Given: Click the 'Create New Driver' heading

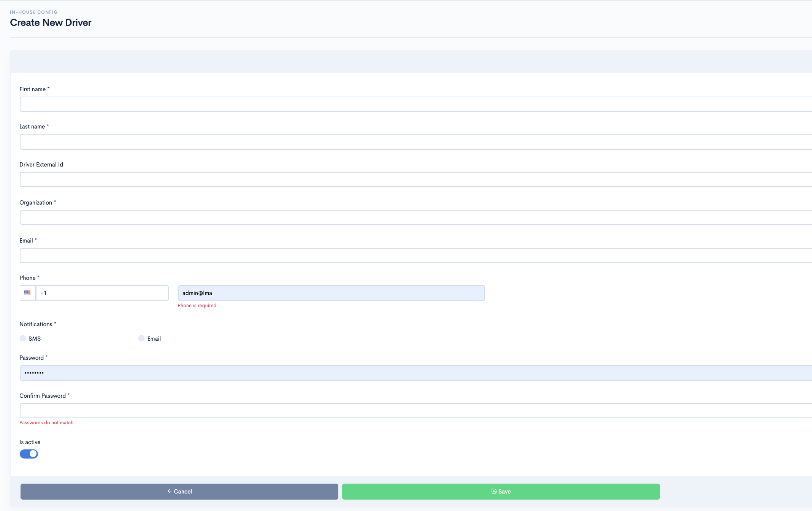Looking at the screenshot, I should (x=51, y=22).
